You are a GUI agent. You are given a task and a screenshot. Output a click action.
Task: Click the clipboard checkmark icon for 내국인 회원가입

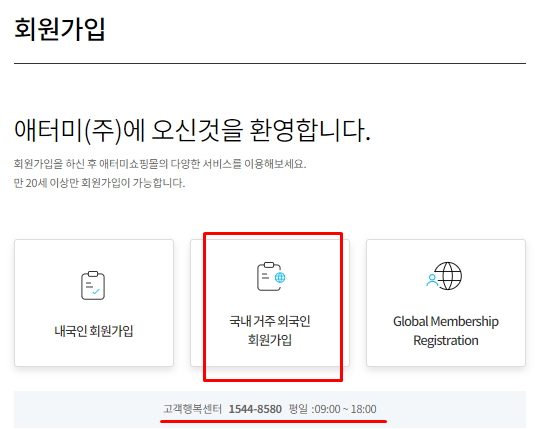(x=93, y=286)
